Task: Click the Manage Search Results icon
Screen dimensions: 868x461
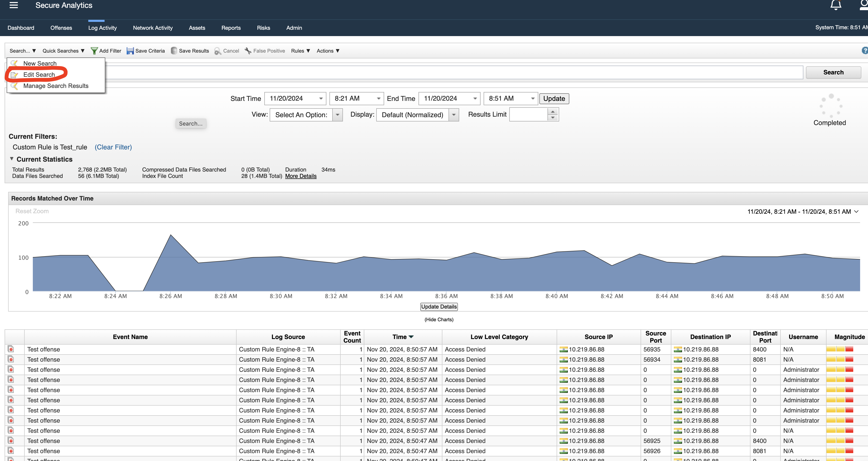Action: [14, 86]
